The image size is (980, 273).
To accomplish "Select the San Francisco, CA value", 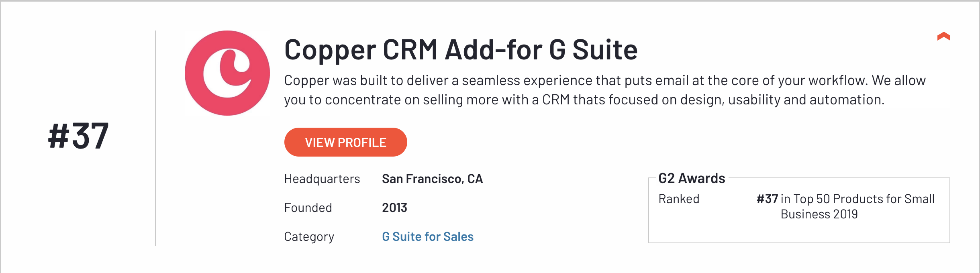I will (432, 179).
